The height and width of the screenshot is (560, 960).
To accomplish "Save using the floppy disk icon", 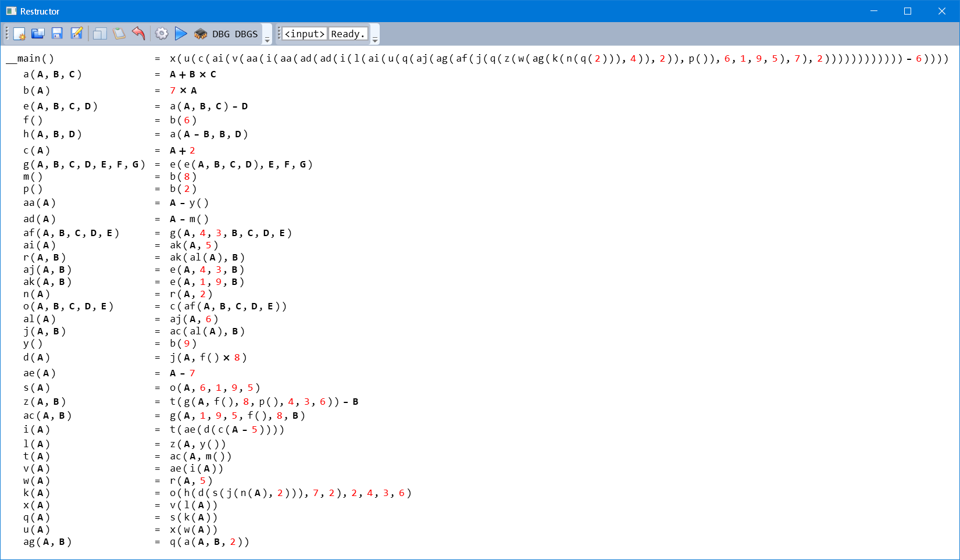I will pyautogui.click(x=57, y=34).
